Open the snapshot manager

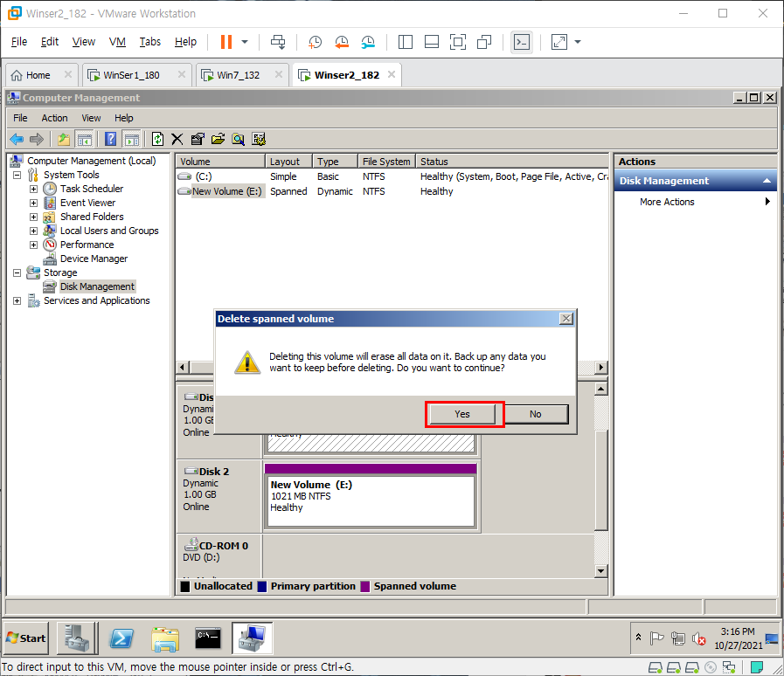pyautogui.click(x=368, y=42)
